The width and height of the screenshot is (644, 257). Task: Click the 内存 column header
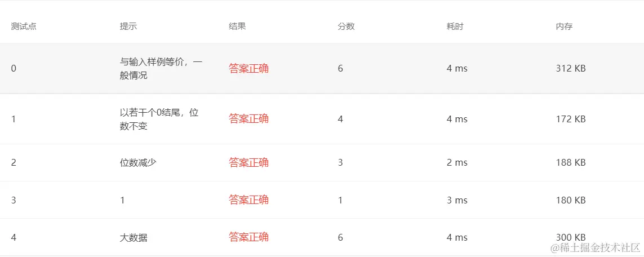(564, 26)
